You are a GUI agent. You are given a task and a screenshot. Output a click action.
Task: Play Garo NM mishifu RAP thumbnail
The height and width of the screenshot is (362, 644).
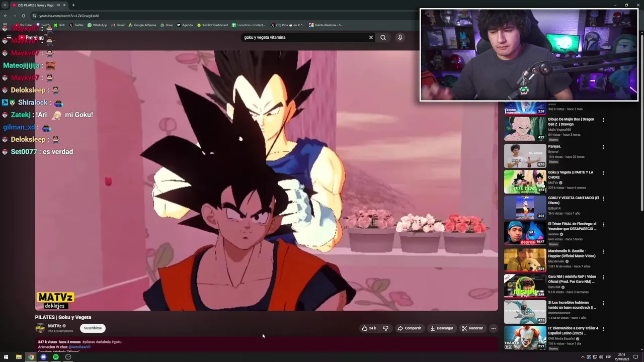click(525, 286)
